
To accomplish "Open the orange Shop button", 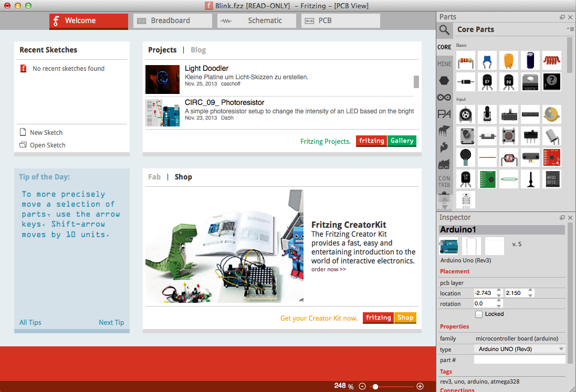I will [x=405, y=318].
